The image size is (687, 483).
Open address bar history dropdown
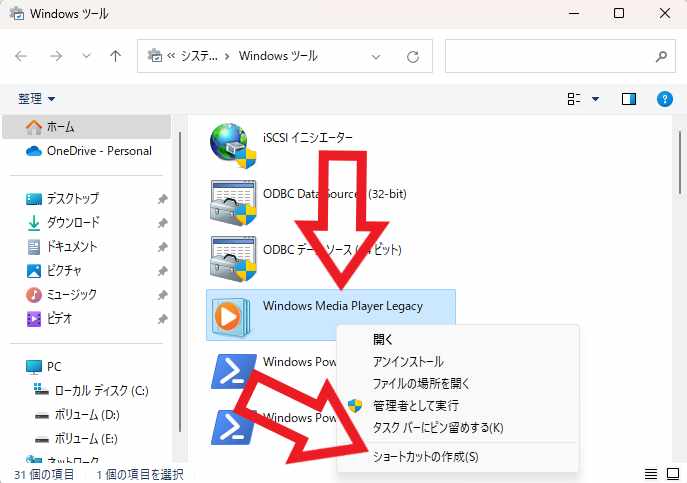click(376, 57)
